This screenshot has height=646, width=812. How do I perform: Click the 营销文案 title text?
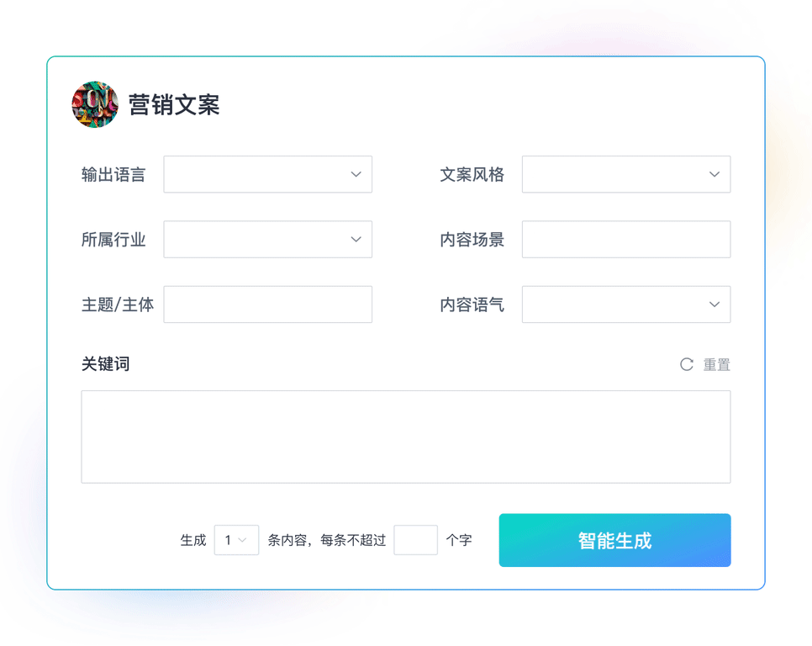click(x=174, y=104)
